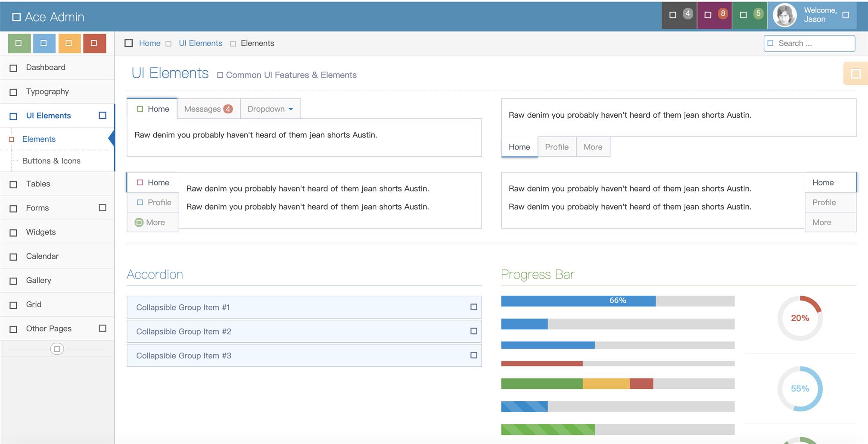Click Other Pages icon in sidebar

pyautogui.click(x=13, y=329)
